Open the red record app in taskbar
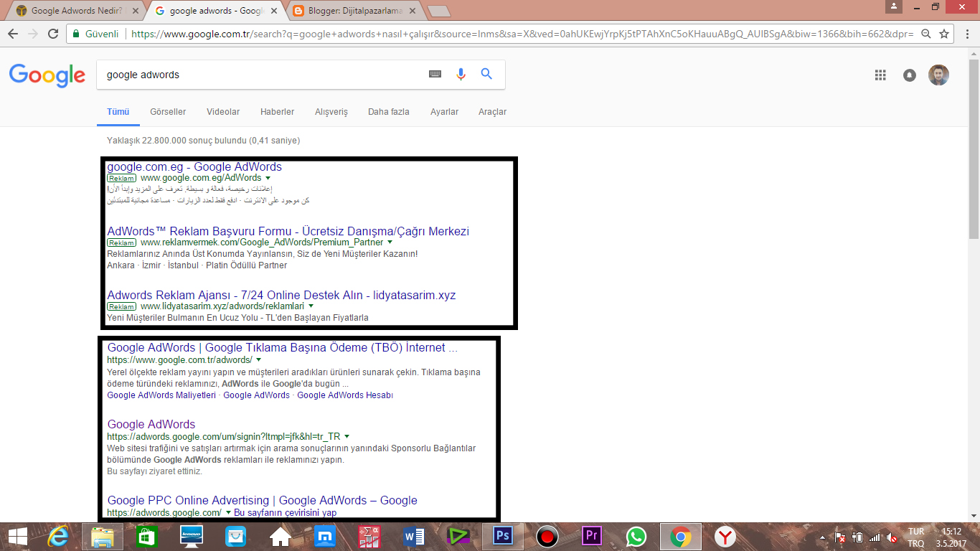The height and width of the screenshot is (551, 980). (x=547, y=537)
